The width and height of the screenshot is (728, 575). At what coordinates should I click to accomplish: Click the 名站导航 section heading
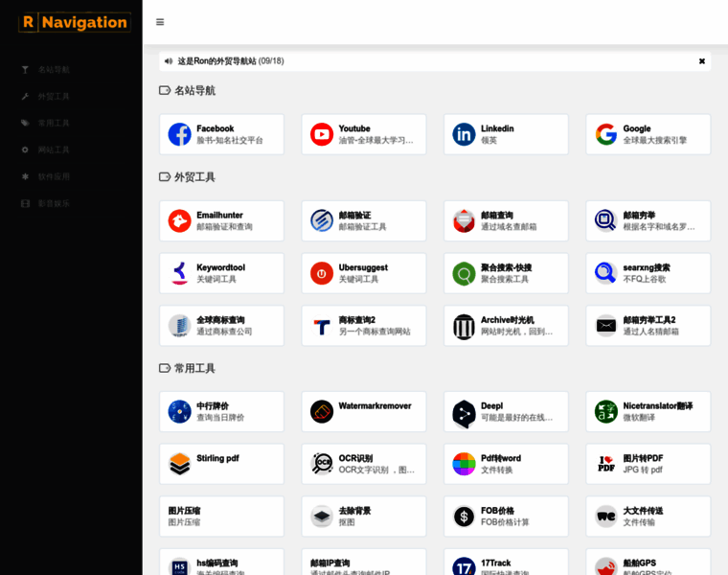point(194,91)
